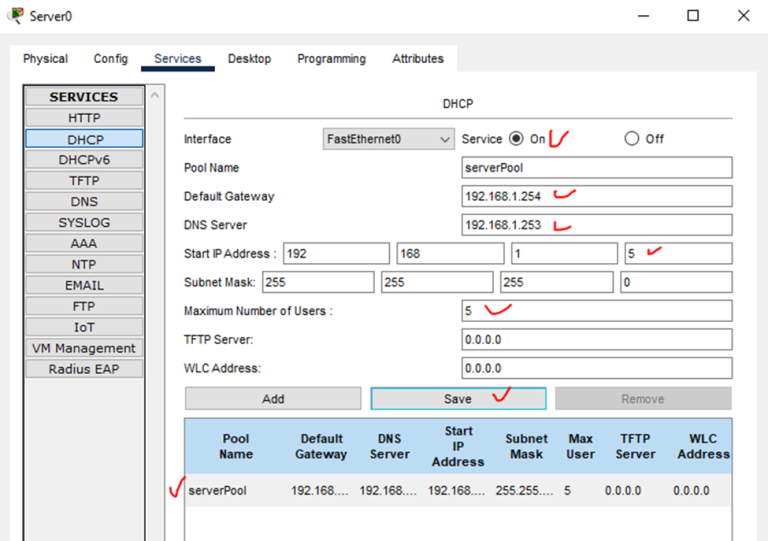Switch to the Config tab

tap(111, 59)
